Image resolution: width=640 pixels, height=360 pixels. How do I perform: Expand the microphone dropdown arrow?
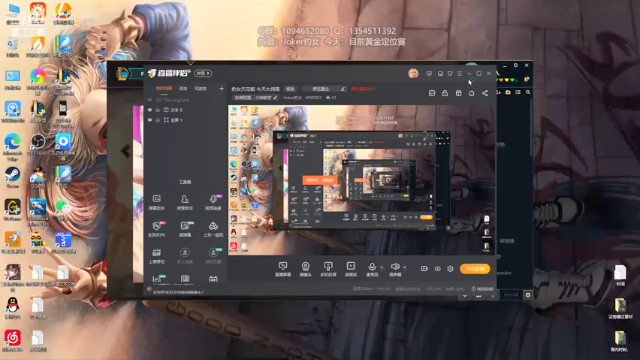point(382,268)
